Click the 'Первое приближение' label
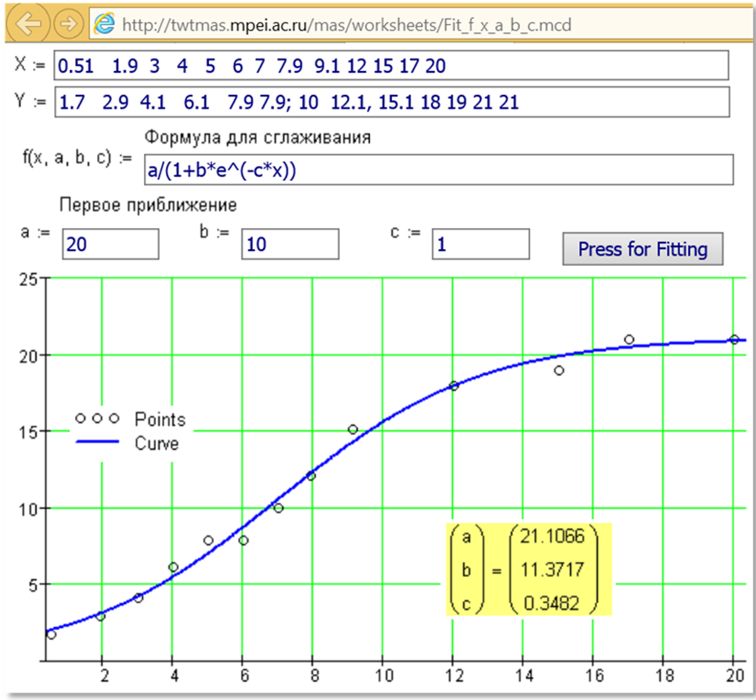 (148, 205)
